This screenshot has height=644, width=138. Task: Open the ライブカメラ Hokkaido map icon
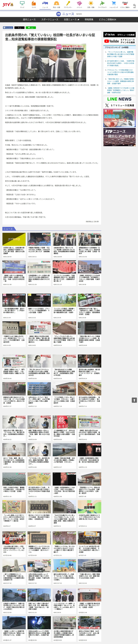point(102,5)
